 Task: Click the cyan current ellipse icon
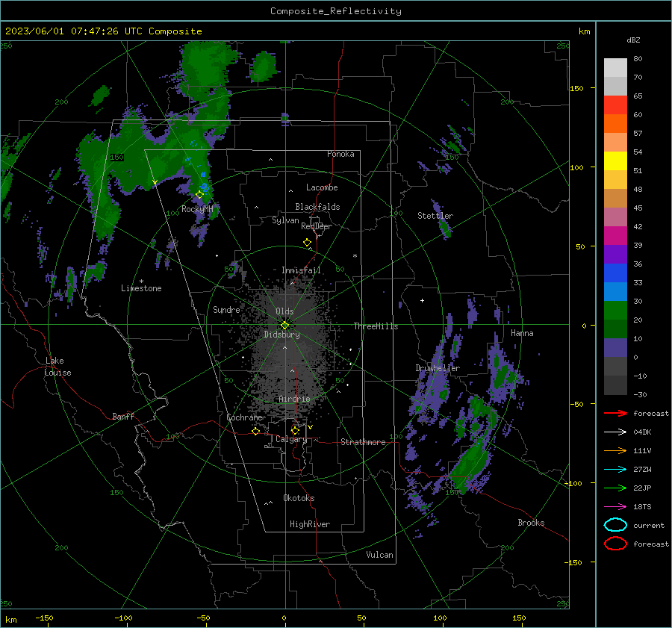pyautogui.click(x=615, y=525)
